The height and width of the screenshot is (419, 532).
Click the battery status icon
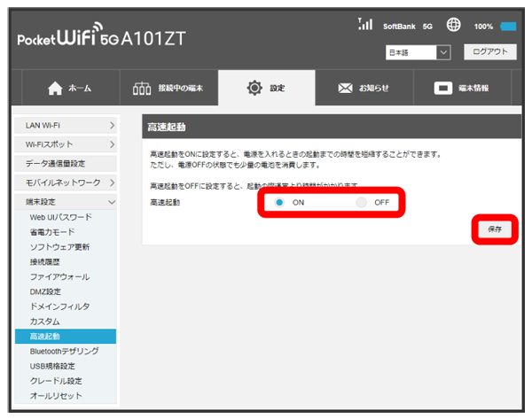point(508,27)
